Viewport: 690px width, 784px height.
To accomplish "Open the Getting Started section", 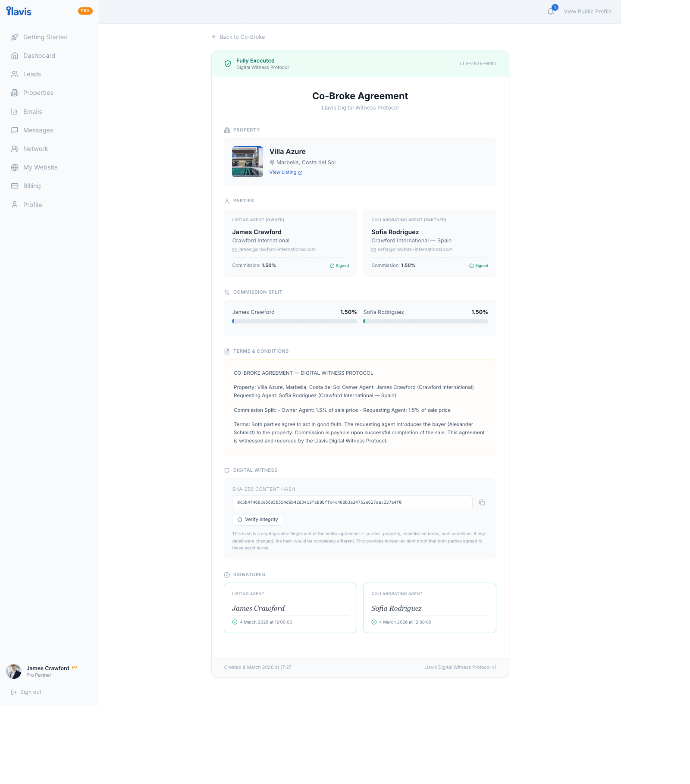I will click(x=45, y=37).
